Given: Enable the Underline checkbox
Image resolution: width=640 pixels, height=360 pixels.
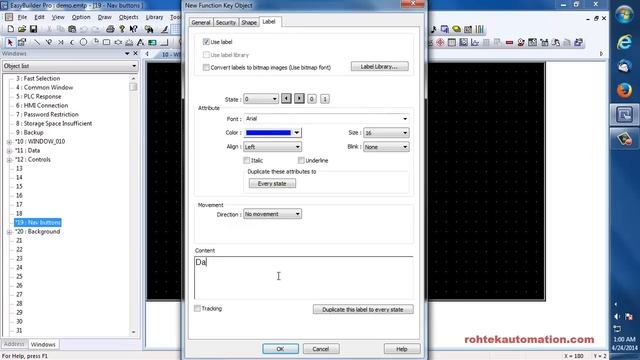Looking at the screenshot, I should [x=301, y=160].
